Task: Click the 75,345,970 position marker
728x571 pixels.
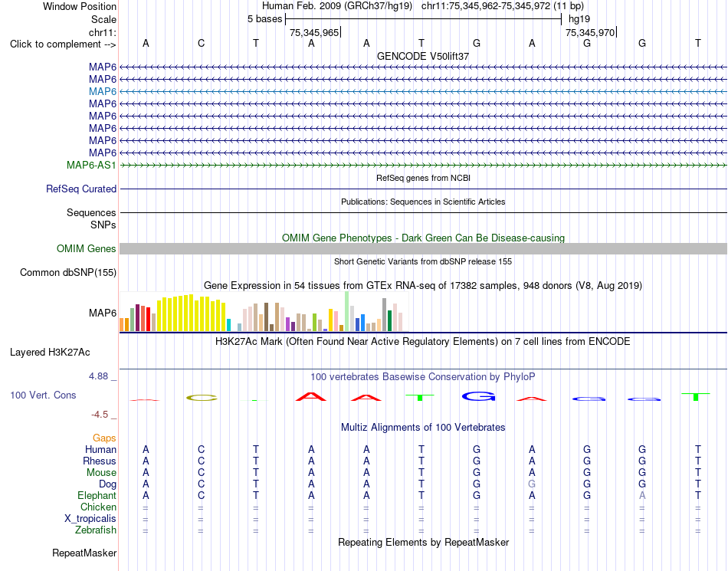Action: click(590, 32)
